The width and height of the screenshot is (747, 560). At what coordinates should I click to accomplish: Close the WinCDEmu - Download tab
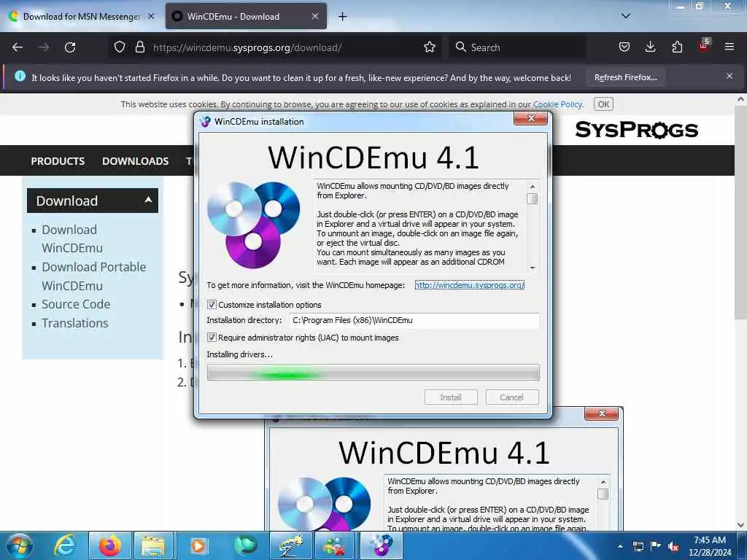point(315,16)
